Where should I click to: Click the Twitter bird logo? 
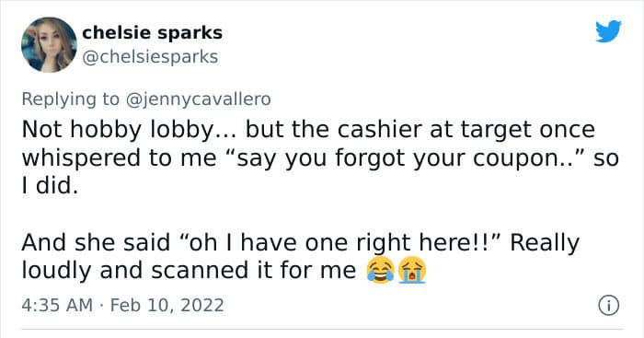[608, 30]
